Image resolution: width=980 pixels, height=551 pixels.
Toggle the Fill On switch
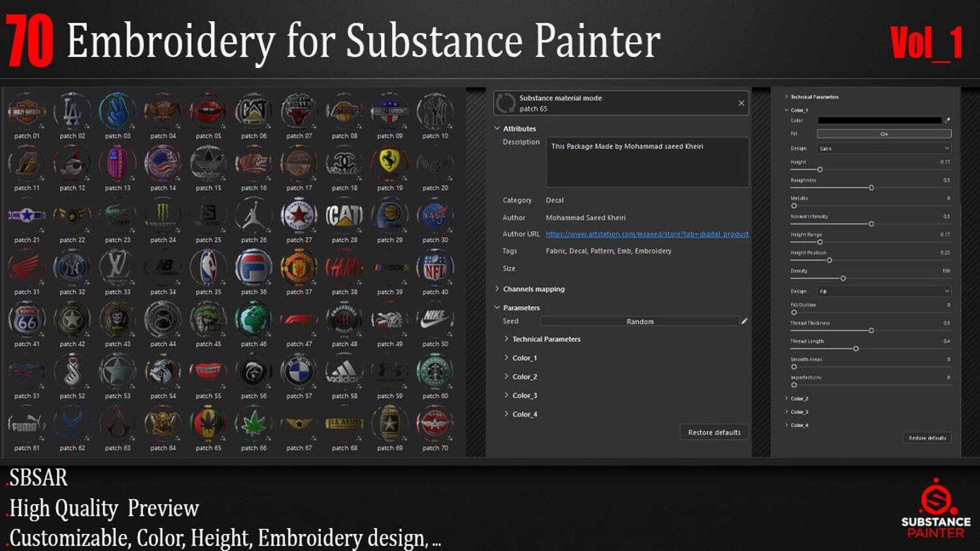click(884, 134)
